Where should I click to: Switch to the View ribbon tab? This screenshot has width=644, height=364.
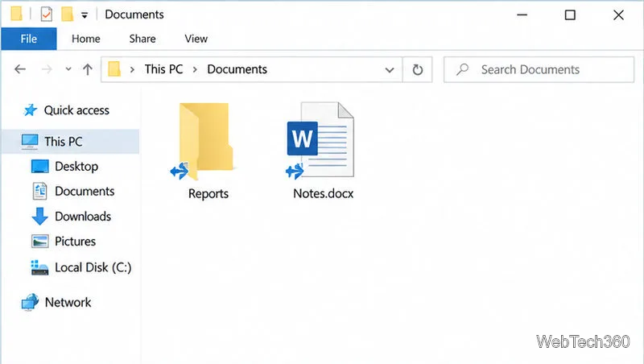(196, 39)
